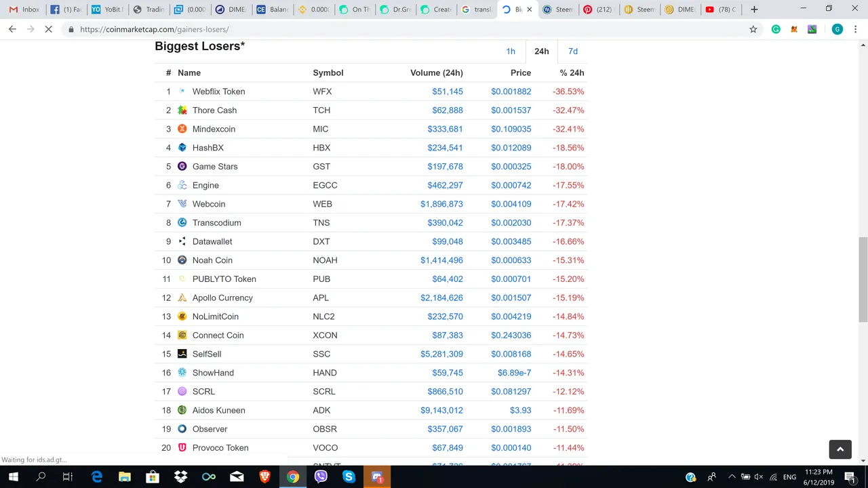This screenshot has height=488, width=868.
Task: Open Task View on the taskbar
Action: (67, 476)
